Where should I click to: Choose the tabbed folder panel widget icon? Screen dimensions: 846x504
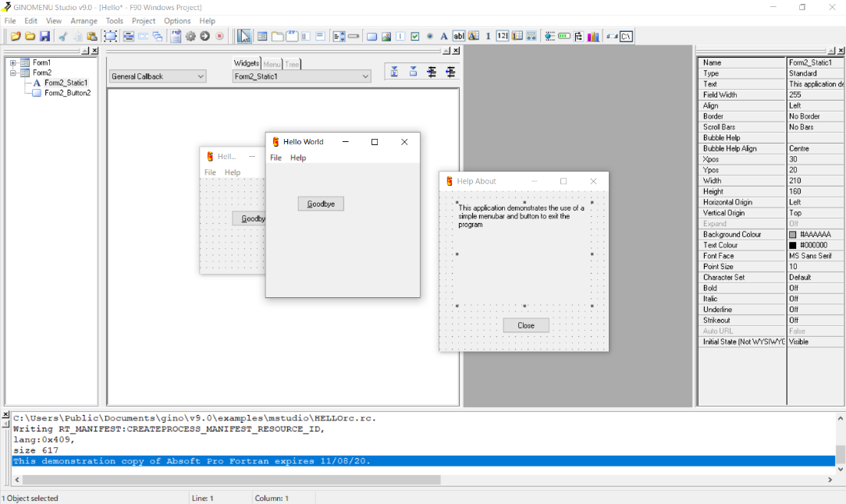click(277, 36)
